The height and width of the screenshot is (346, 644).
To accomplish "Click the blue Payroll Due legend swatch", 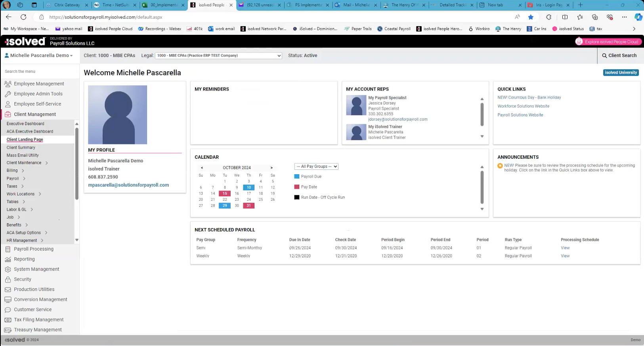I will coord(297,177).
